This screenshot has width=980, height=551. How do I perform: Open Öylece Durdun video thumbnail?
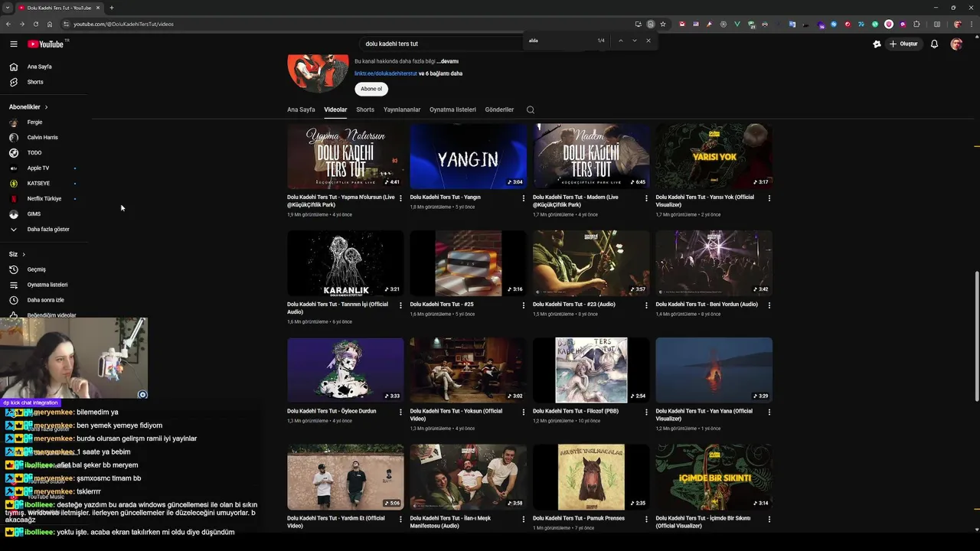(345, 370)
